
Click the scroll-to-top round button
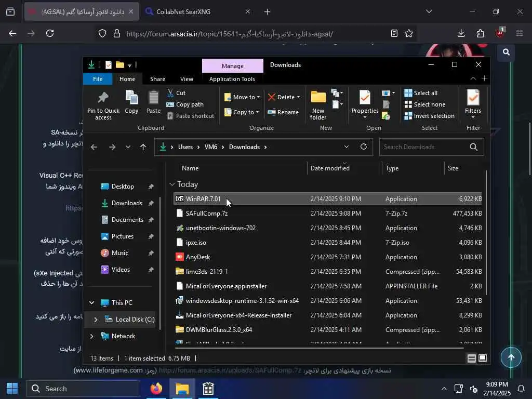pyautogui.click(x=511, y=357)
